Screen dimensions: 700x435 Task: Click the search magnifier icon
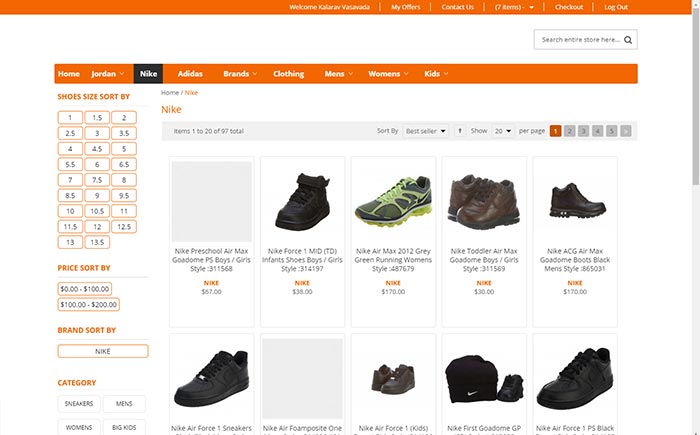pos(628,40)
